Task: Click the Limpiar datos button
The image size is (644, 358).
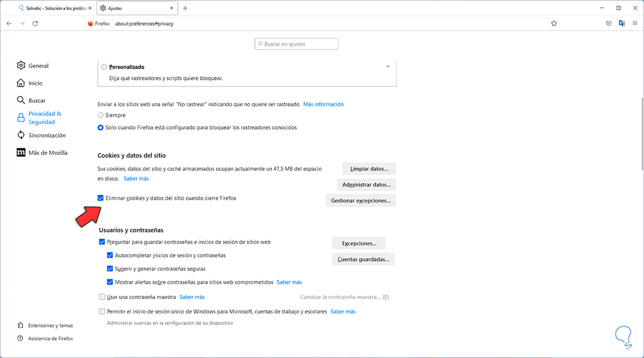Action: point(369,169)
